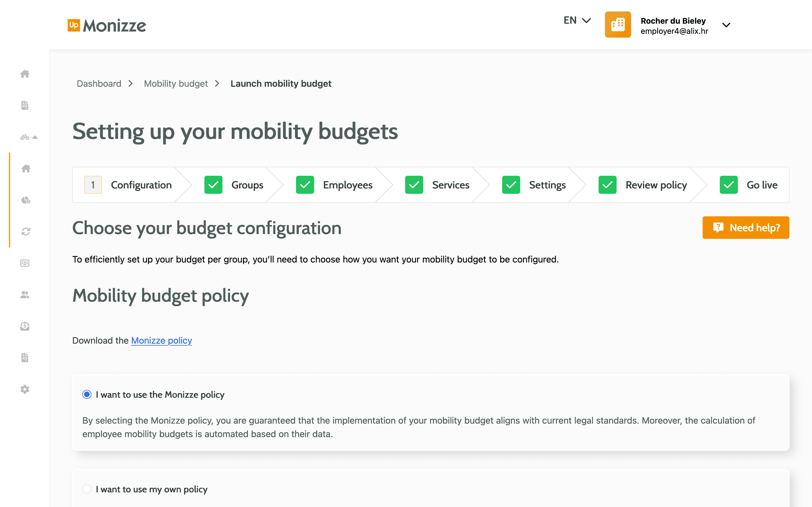
Task: Navigate to Dashboard via the breadcrumb
Action: click(99, 83)
